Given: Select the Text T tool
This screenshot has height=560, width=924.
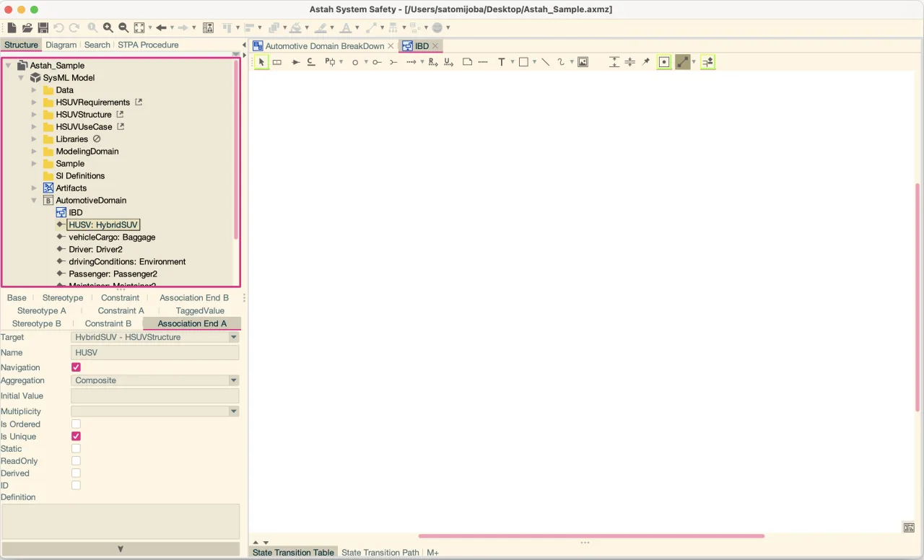Looking at the screenshot, I should pos(502,62).
